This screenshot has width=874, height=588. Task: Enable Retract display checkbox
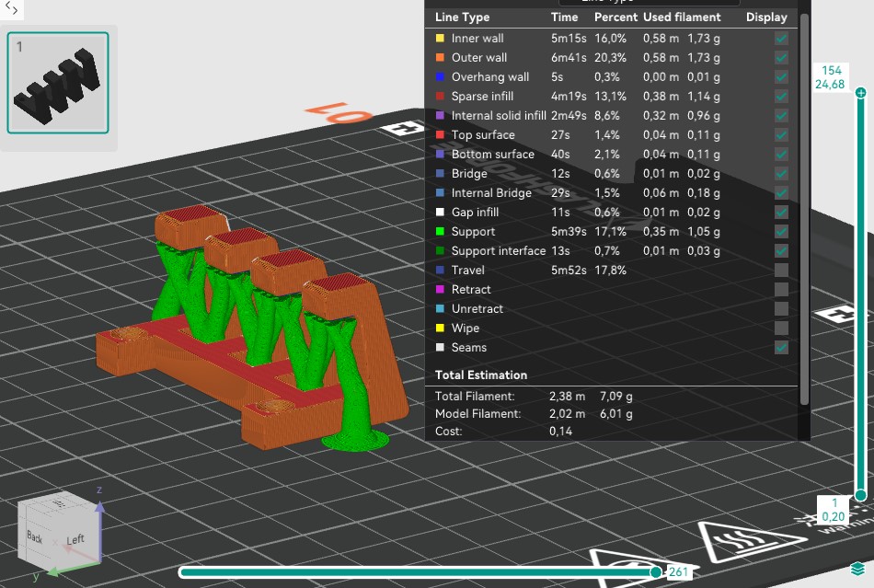781,289
